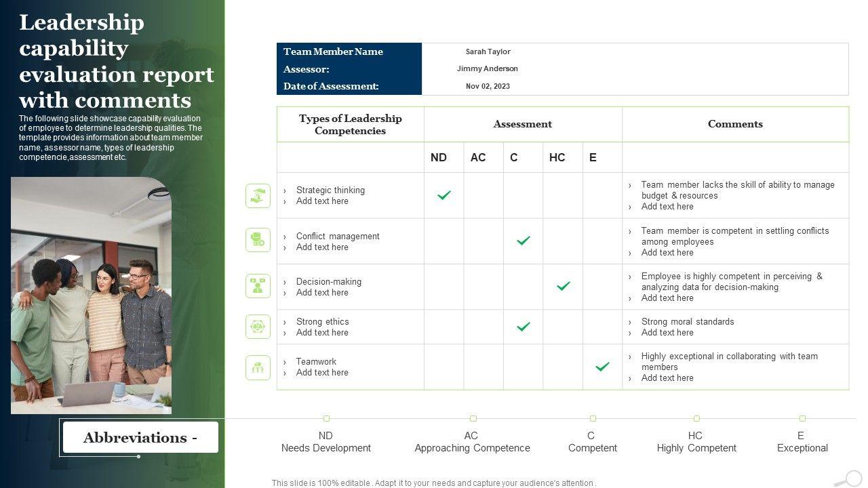Screen dimensions: 868x488
Task: Select the 'Approaching Competence' abbreviation text
Action: (x=473, y=448)
